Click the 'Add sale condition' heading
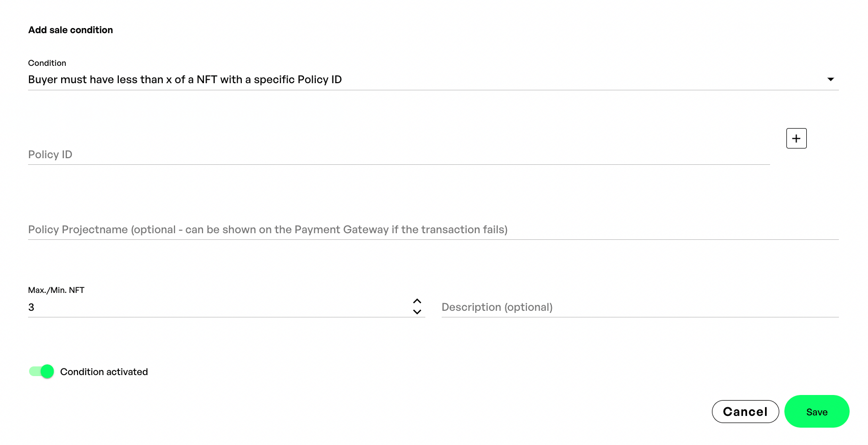 coord(70,30)
